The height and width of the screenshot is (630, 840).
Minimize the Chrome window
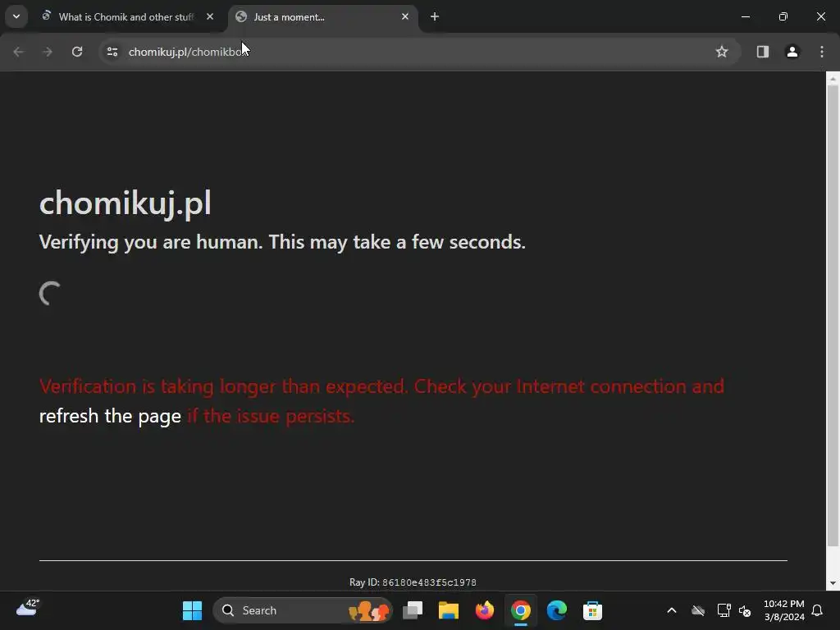point(745,16)
